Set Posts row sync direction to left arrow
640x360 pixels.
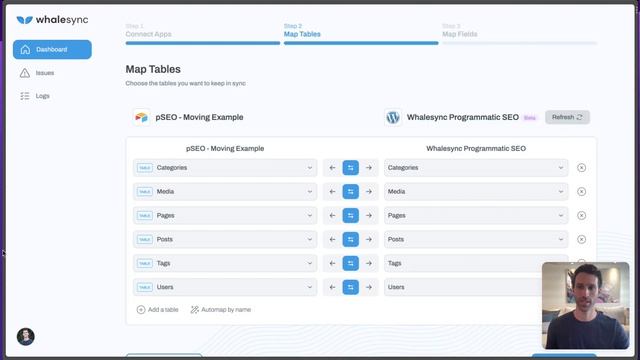click(332, 239)
